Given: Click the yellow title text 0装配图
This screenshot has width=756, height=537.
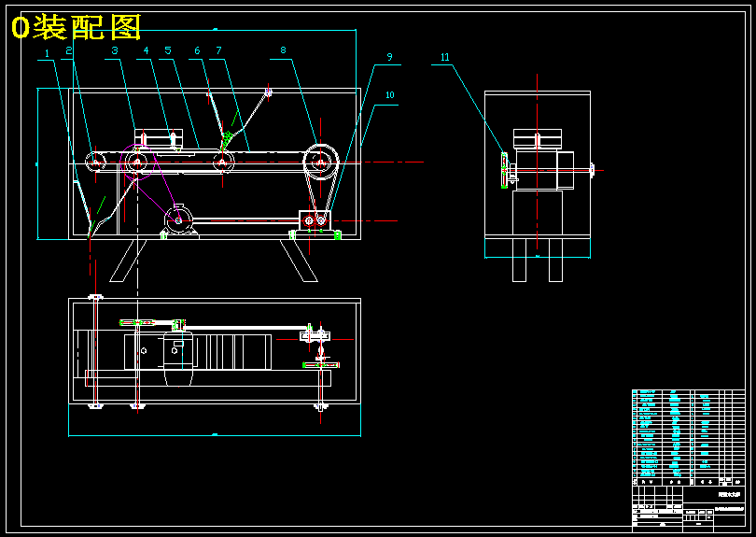Looking at the screenshot, I should click(77, 27).
